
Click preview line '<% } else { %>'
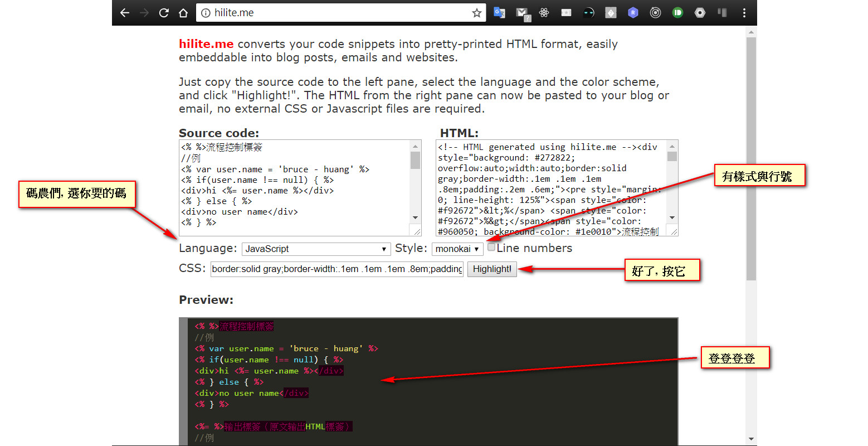[229, 382]
